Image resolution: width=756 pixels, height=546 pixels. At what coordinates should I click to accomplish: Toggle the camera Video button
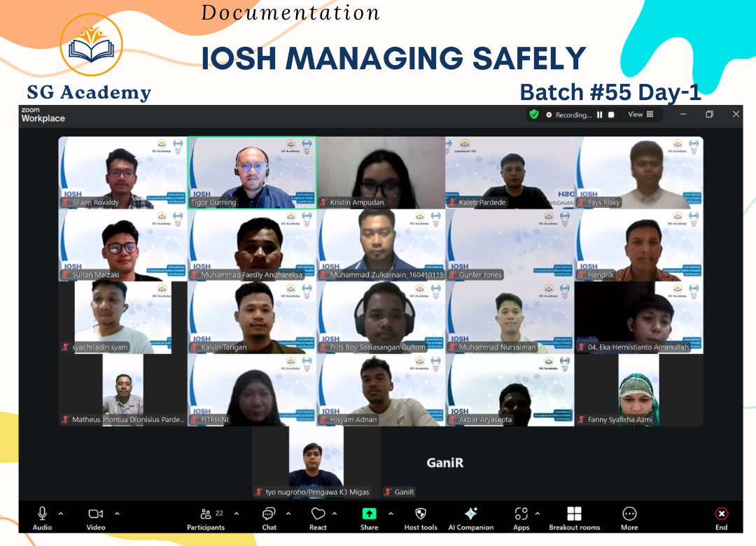tap(96, 518)
